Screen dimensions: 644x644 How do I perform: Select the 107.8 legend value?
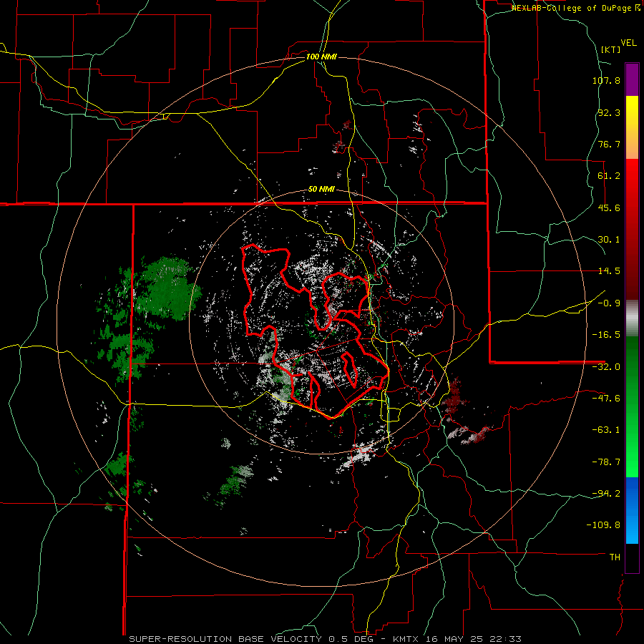606,80
